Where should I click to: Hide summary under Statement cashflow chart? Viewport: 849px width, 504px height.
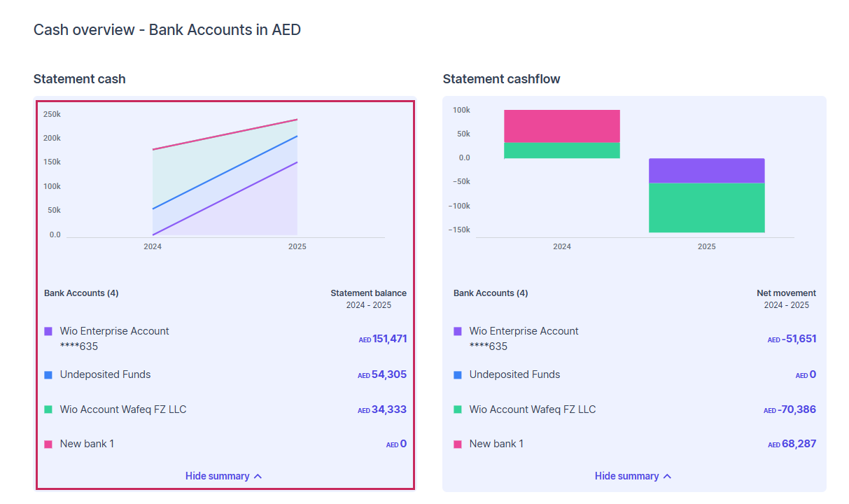coord(633,476)
